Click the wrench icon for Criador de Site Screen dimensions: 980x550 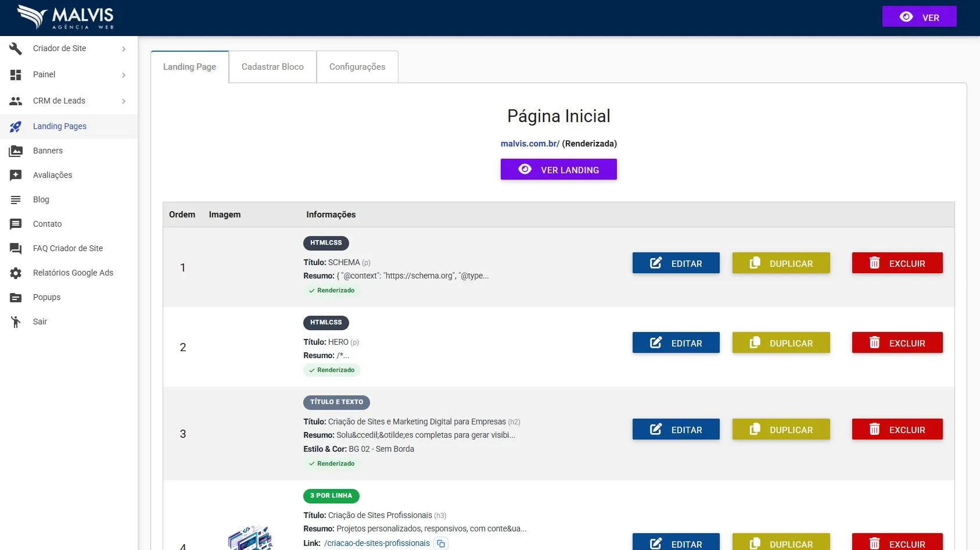pos(16,49)
